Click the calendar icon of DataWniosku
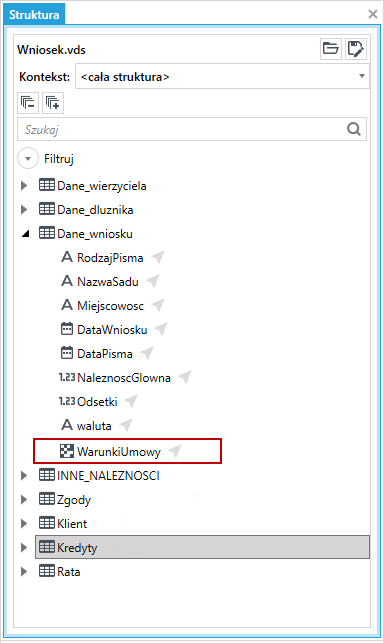This screenshot has width=384, height=643. coord(66,329)
